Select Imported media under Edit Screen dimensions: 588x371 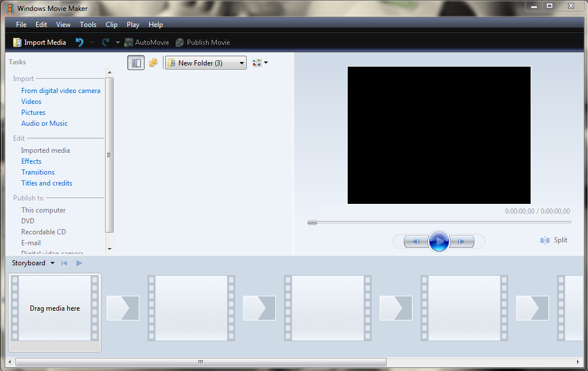click(x=45, y=150)
